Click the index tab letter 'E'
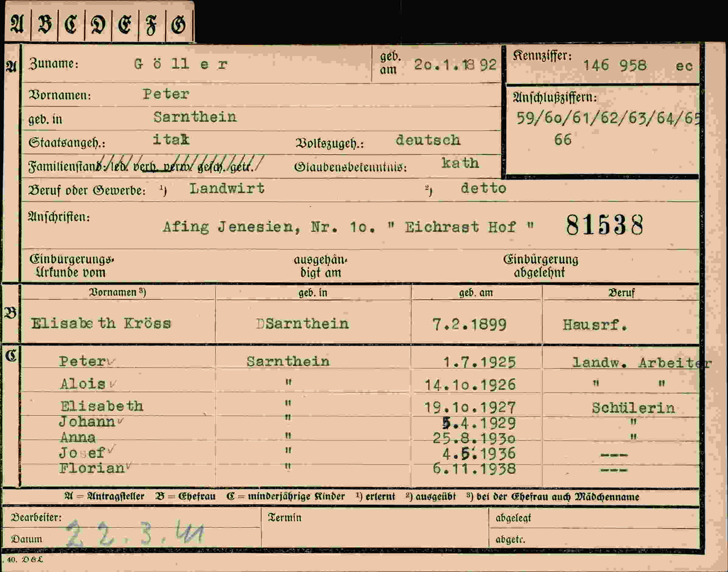The image size is (728, 572). [x=125, y=25]
